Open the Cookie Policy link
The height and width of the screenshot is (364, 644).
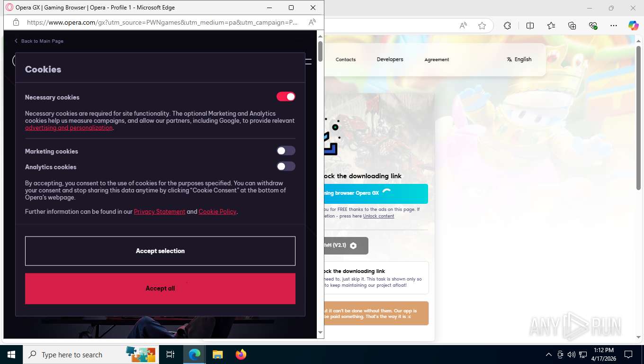point(217,211)
